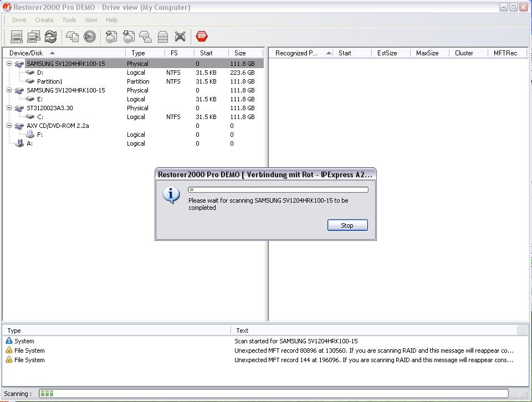Collapse the SAMSUNG drive node containing E:
The image size is (532, 402).
9,90
